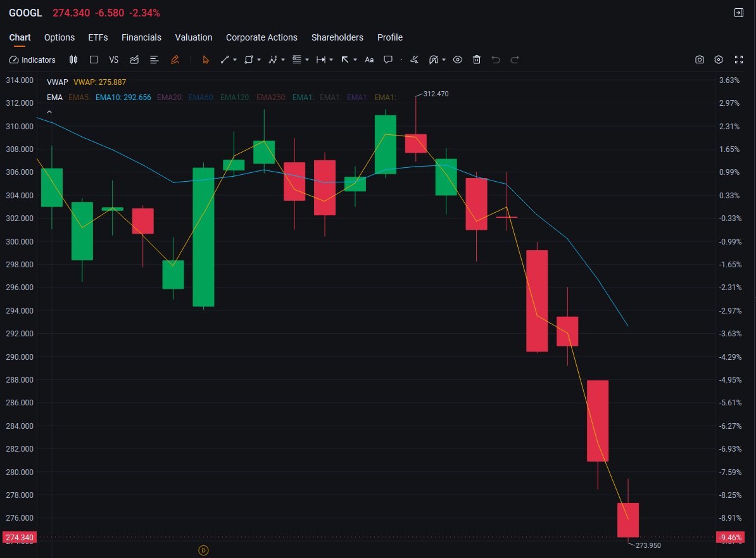This screenshot has height=558, width=756.
Task: Toggle the EMA120 line
Action: click(x=235, y=98)
